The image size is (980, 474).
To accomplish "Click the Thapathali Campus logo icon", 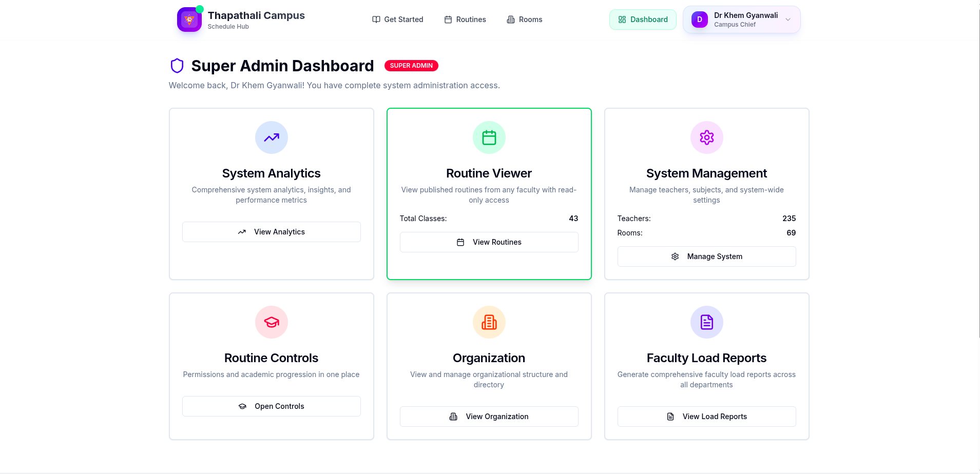I will (x=189, y=19).
